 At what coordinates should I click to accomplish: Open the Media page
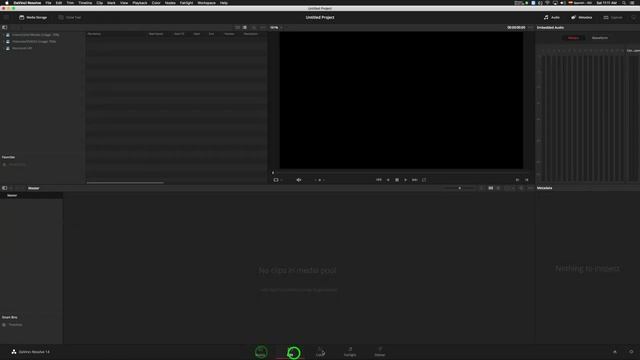261,352
